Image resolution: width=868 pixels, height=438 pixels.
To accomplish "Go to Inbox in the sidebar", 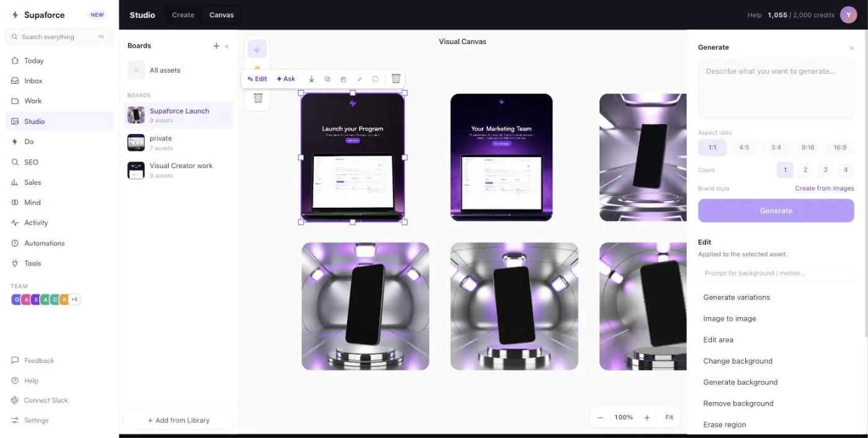I will click(60, 81).
